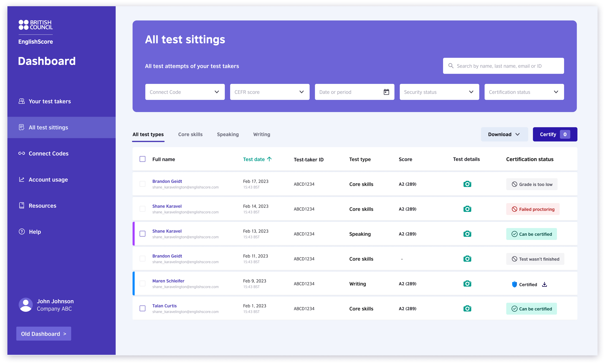Open test details camera for Maren Schleifer

467,284
